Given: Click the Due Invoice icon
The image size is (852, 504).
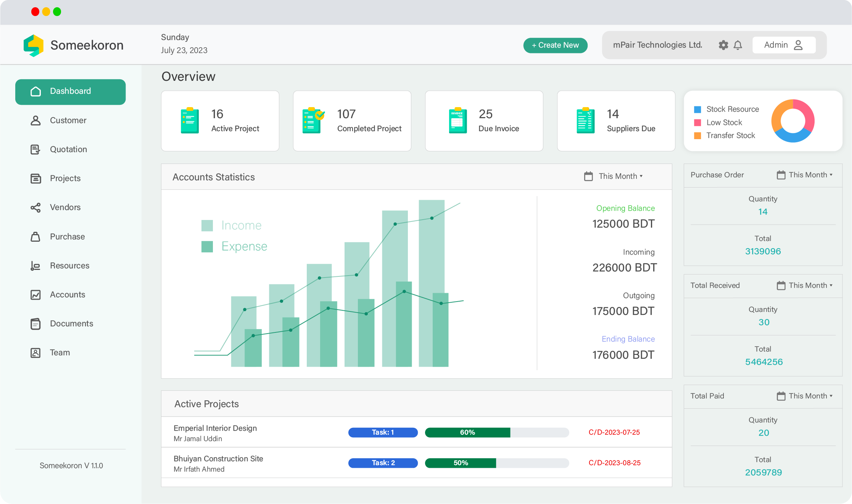Looking at the screenshot, I should click(458, 120).
